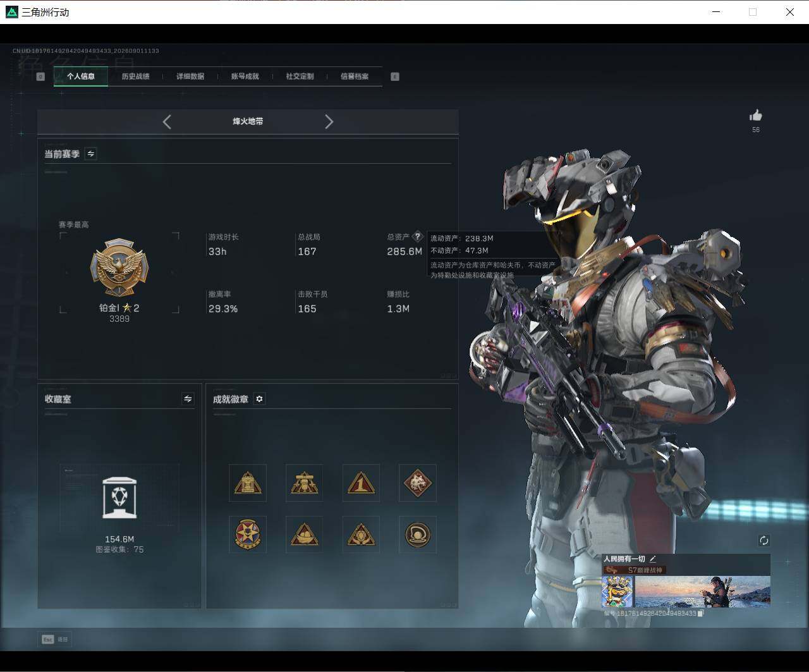This screenshot has width=809, height=672.
Task: Click the 总资产 question mark help icon
Action: 417,236
